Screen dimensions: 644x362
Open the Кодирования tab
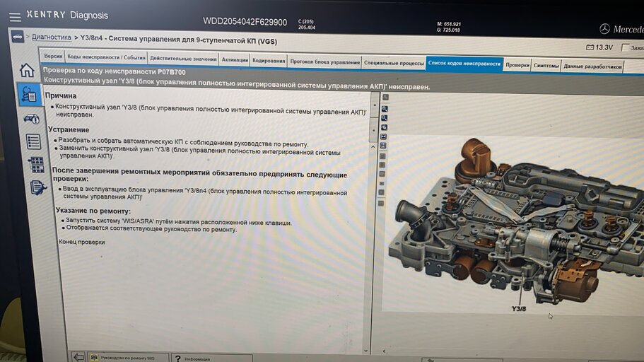pyautogui.click(x=269, y=61)
